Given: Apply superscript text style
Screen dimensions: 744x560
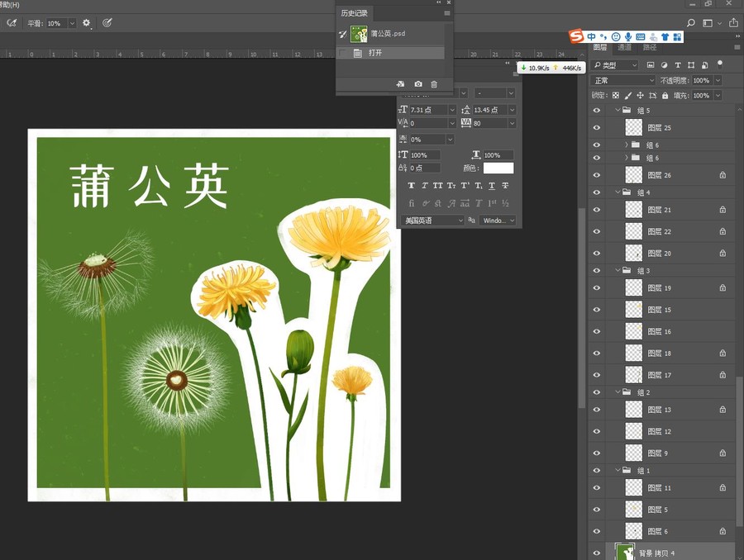Looking at the screenshot, I should click(x=465, y=185).
